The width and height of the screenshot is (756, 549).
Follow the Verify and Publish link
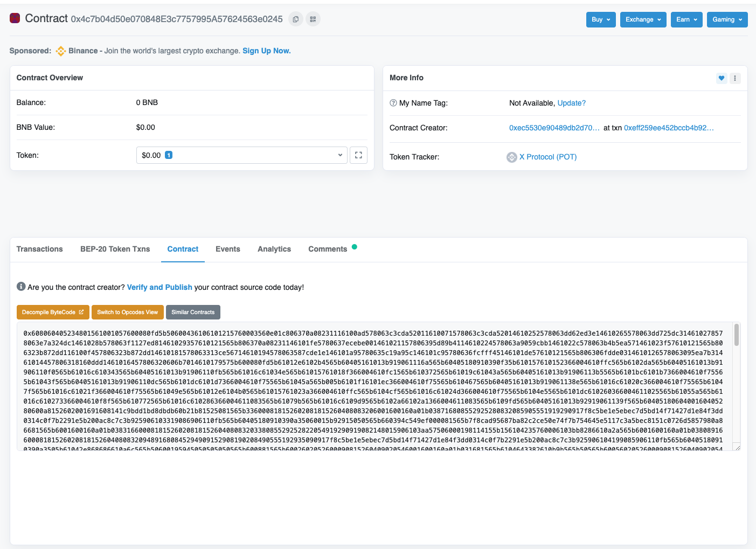[x=159, y=287]
